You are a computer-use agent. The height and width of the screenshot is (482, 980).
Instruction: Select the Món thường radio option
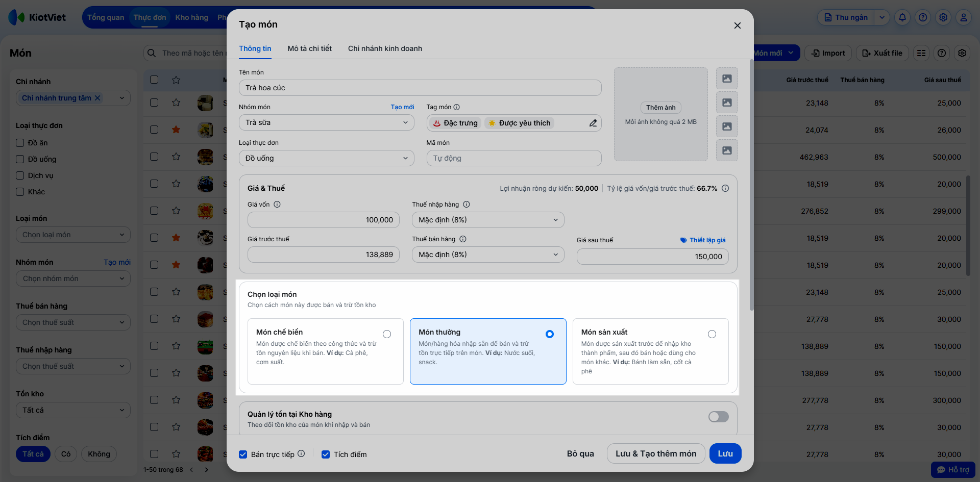coord(550,334)
